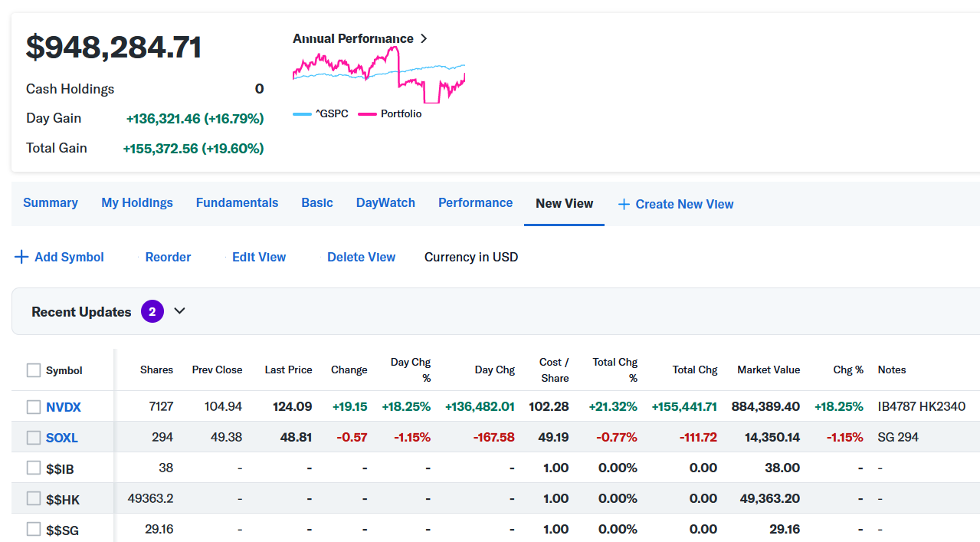Check the SOXL row checkbox
The height and width of the screenshot is (542, 980).
tap(34, 438)
